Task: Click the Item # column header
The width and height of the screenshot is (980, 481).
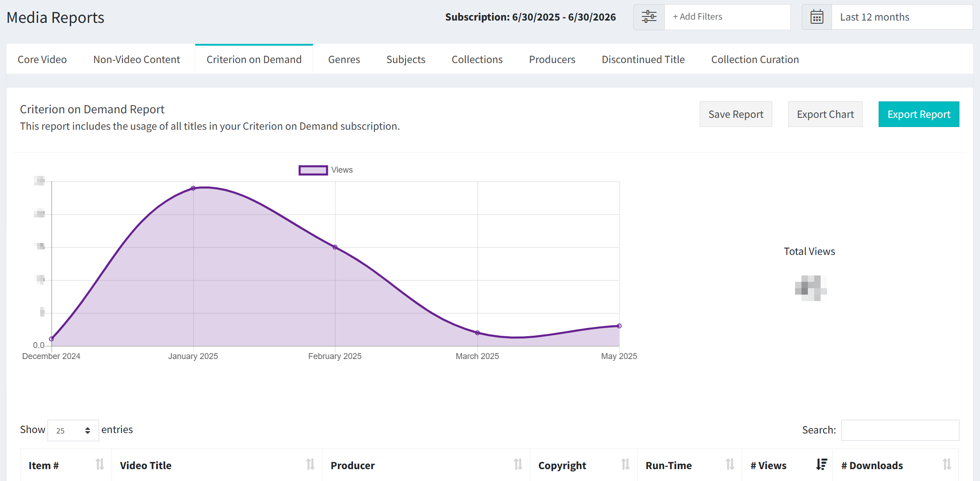Action: coord(66,465)
